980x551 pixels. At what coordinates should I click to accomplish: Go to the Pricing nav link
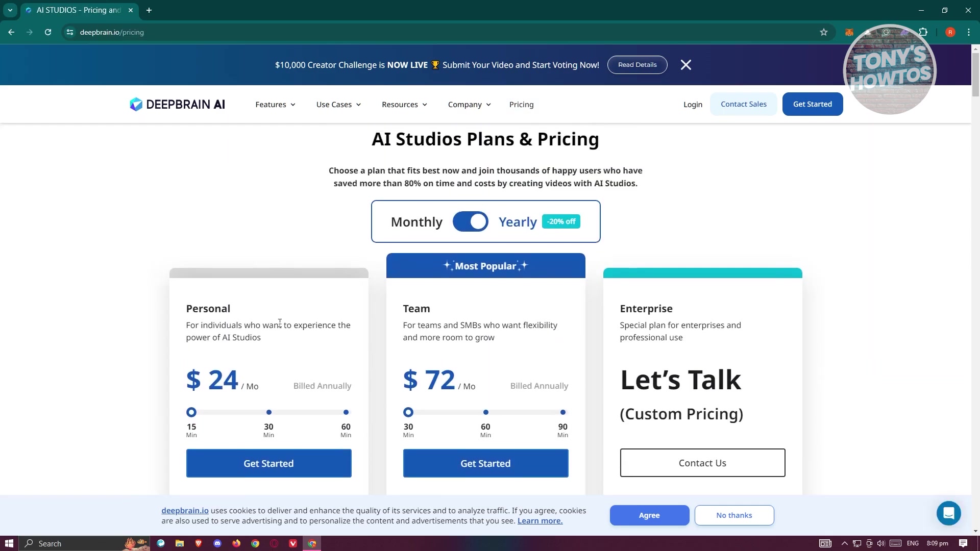[x=521, y=105]
